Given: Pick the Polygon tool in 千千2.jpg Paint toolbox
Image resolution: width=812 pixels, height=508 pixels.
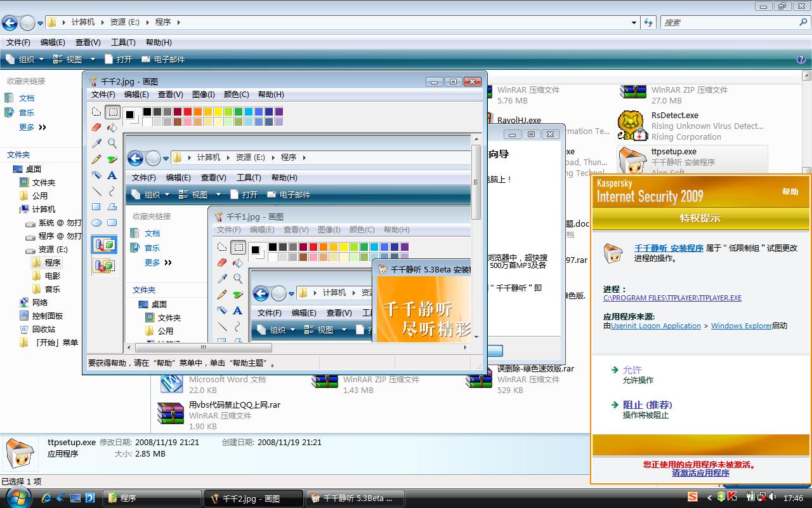Looking at the screenshot, I should pyautogui.click(x=112, y=206).
